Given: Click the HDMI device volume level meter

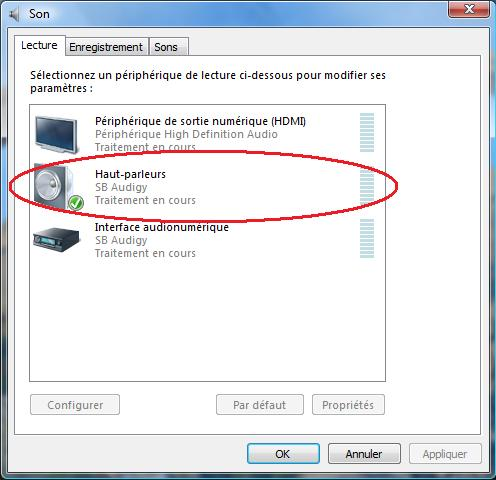Looking at the screenshot, I should coord(367,132).
